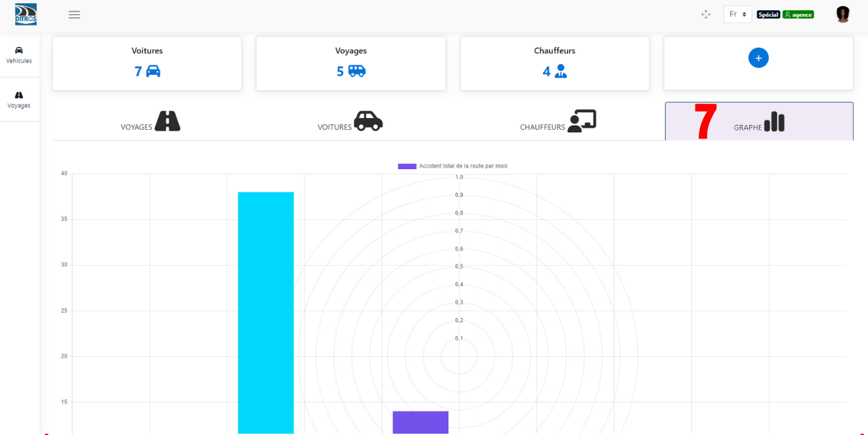The image size is (868, 435).
Task: Click the legend label 'Accident total de la route par mois'
Action: click(463, 166)
